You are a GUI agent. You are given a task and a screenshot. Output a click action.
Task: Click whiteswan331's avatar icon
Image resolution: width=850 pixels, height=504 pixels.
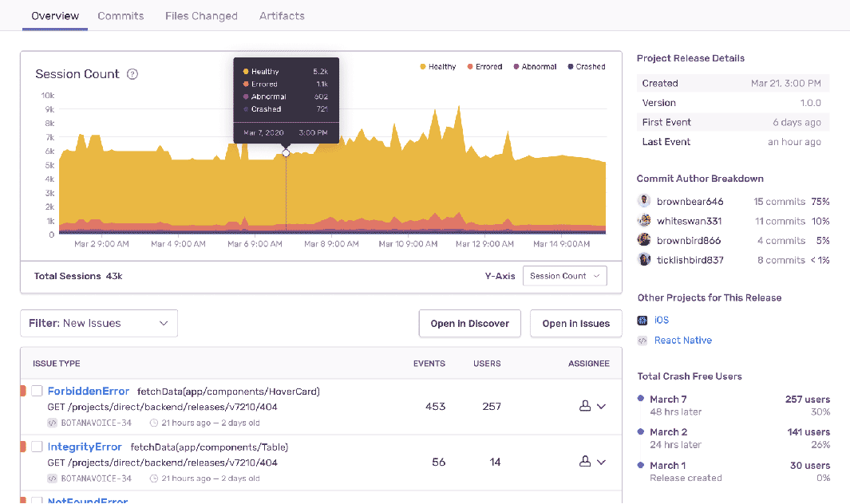(x=644, y=221)
